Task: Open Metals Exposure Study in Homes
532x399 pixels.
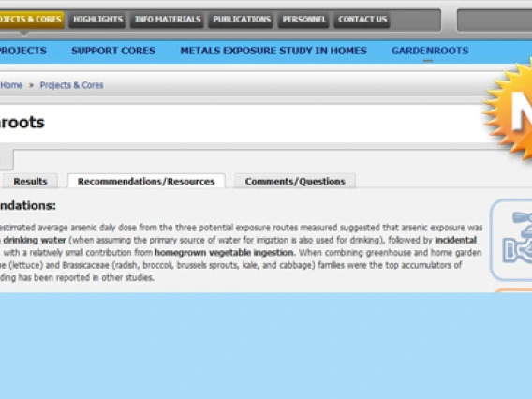Action: (x=273, y=51)
